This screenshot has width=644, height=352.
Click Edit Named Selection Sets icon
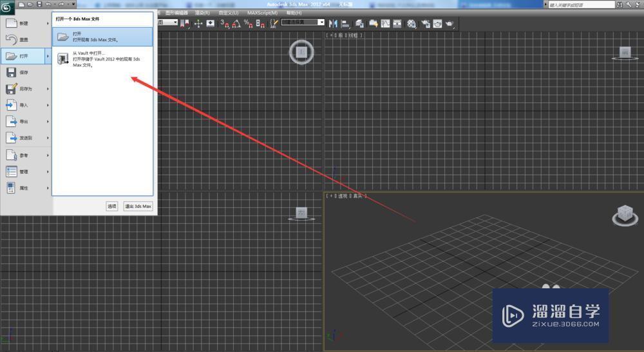click(274, 23)
